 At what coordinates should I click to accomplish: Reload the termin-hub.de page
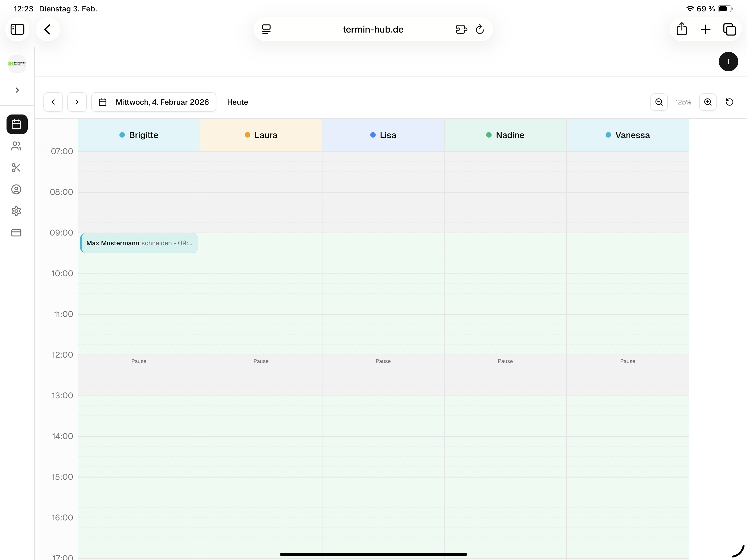coord(480,29)
